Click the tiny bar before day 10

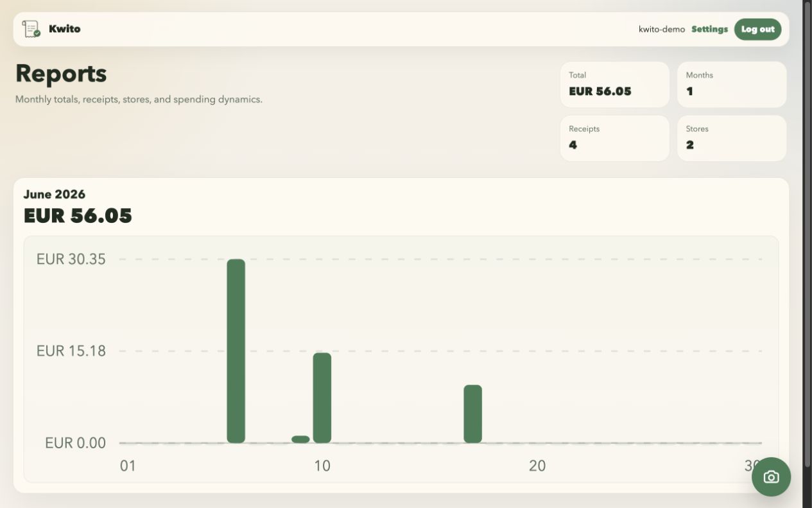click(300, 439)
